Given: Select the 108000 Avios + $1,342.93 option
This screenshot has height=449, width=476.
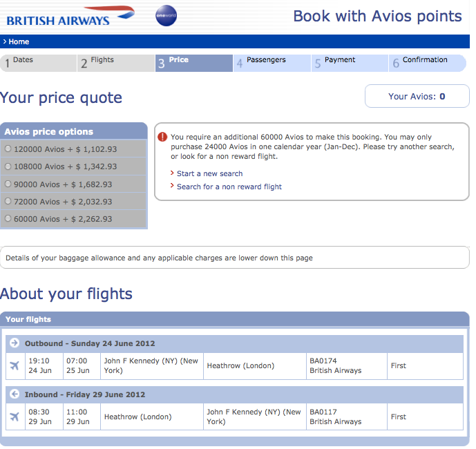Looking at the screenshot, I should [x=8, y=166].
